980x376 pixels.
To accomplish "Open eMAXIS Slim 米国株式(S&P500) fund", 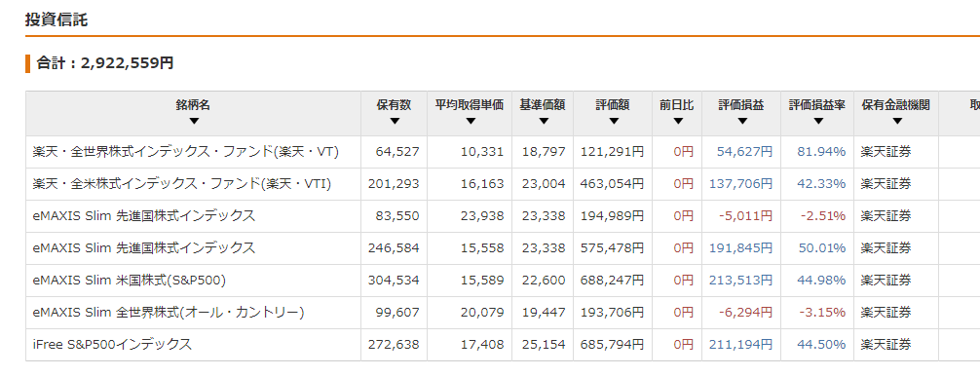I will click(129, 281).
